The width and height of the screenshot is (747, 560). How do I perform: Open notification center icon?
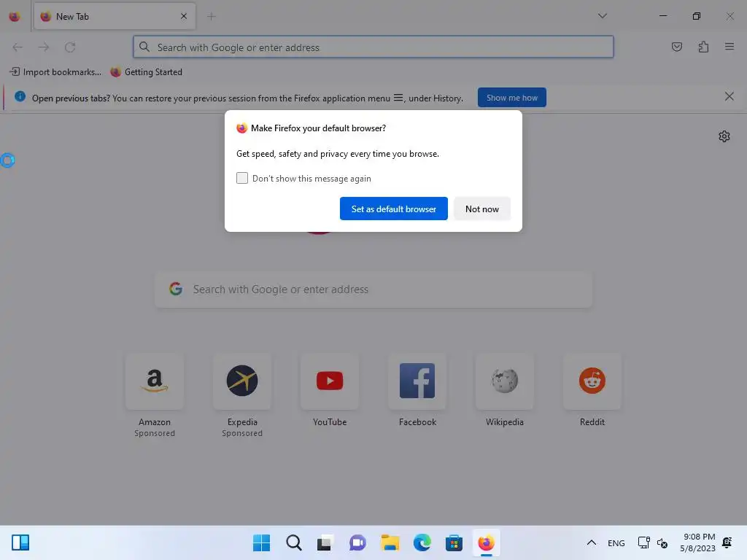click(x=727, y=542)
